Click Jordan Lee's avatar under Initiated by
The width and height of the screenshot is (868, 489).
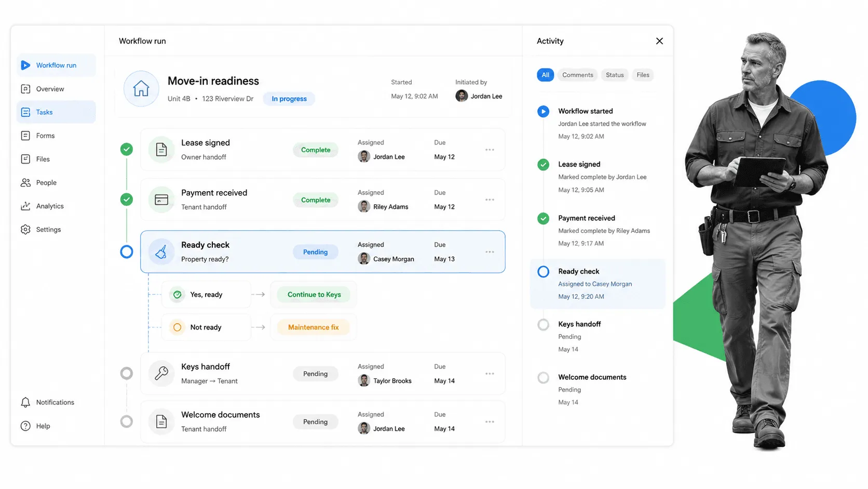click(462, 96)
